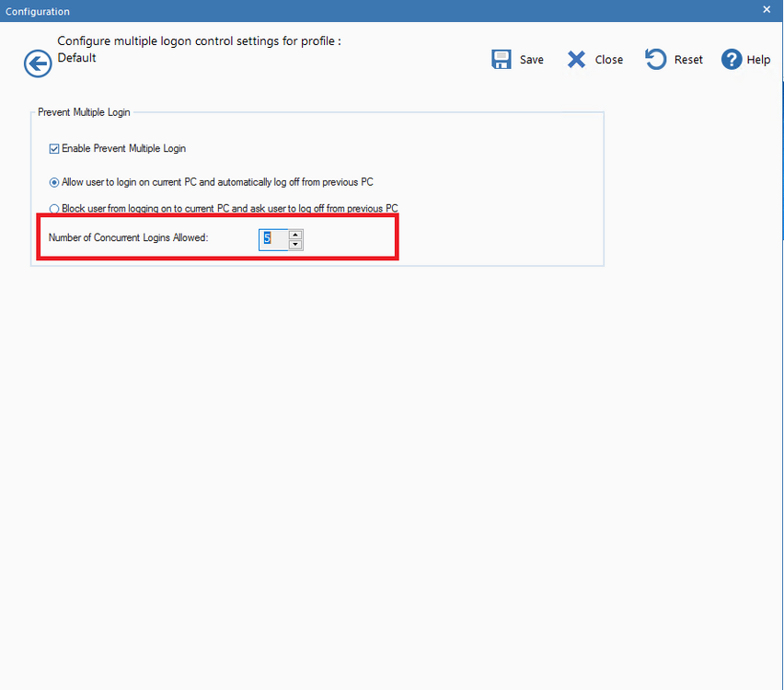Select Allow user to login radio button
The image size is (784, 690).
(x=54, y=182)
